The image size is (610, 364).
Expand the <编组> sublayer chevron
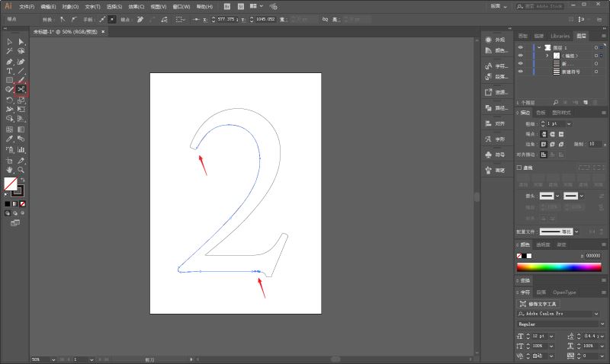pyautogui.click(x=547, y=56)
